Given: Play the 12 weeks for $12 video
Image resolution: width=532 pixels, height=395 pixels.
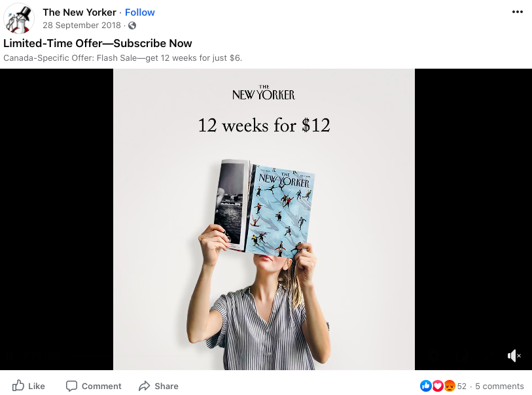Looking at the screenshot, I should [x=264, y=219].
